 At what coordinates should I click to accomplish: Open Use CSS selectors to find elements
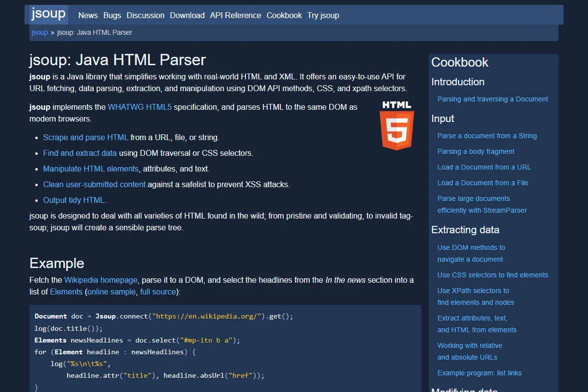point(493,275)
